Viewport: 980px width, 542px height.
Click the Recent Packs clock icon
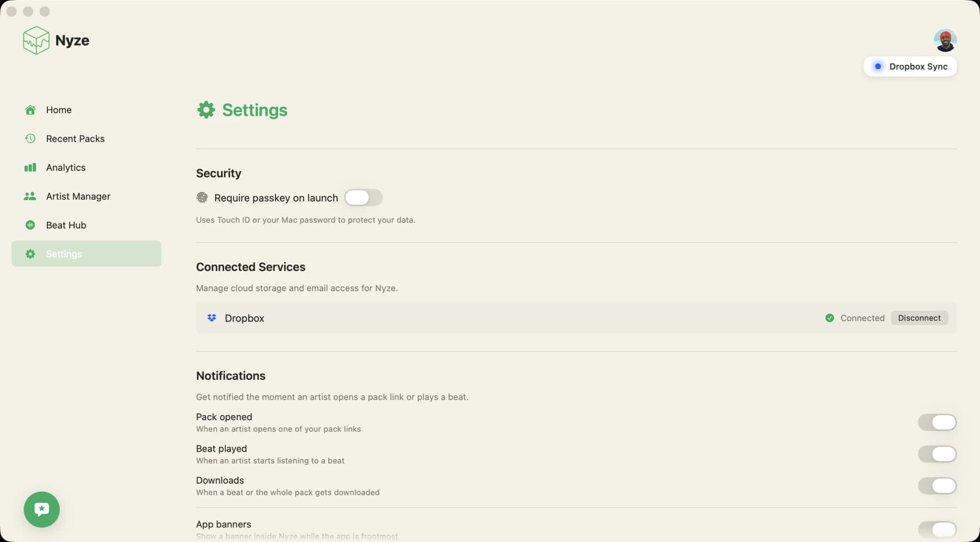30,139
